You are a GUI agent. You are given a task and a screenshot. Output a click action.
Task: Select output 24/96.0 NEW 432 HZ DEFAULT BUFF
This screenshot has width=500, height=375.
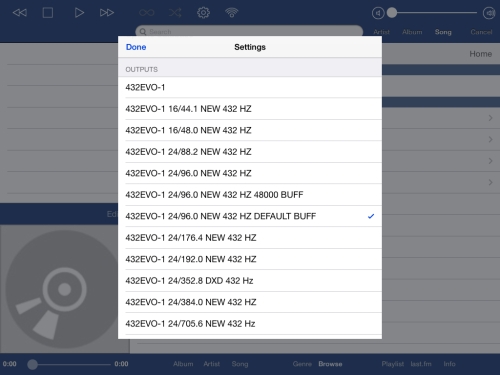(x=250, y=216)
